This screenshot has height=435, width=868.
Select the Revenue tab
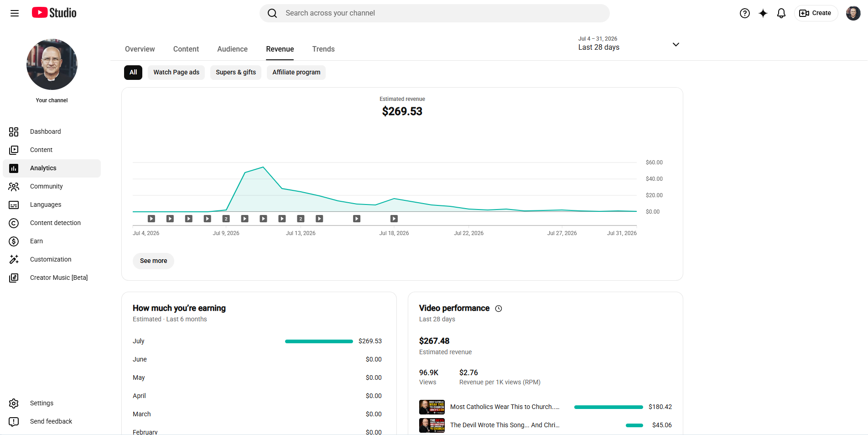coord(280,49)
